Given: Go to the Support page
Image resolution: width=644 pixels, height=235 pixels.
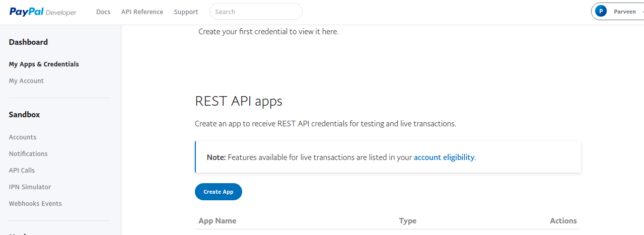Looking at the screenshot, I should 186,12.
